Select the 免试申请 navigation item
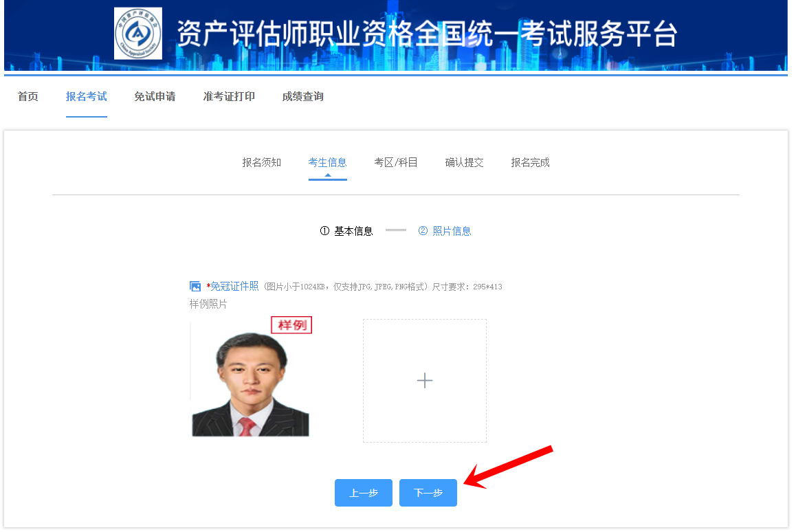 pos(154,96)
